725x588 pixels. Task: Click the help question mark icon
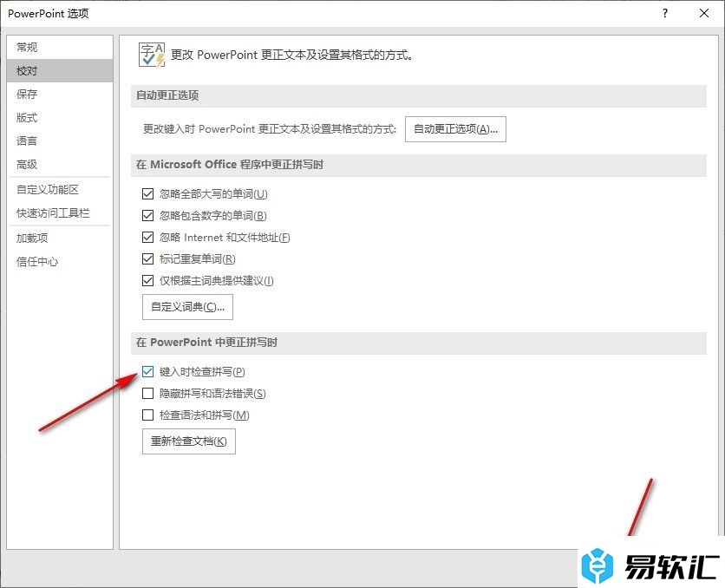pyautogui.click(x=665, y=13)
